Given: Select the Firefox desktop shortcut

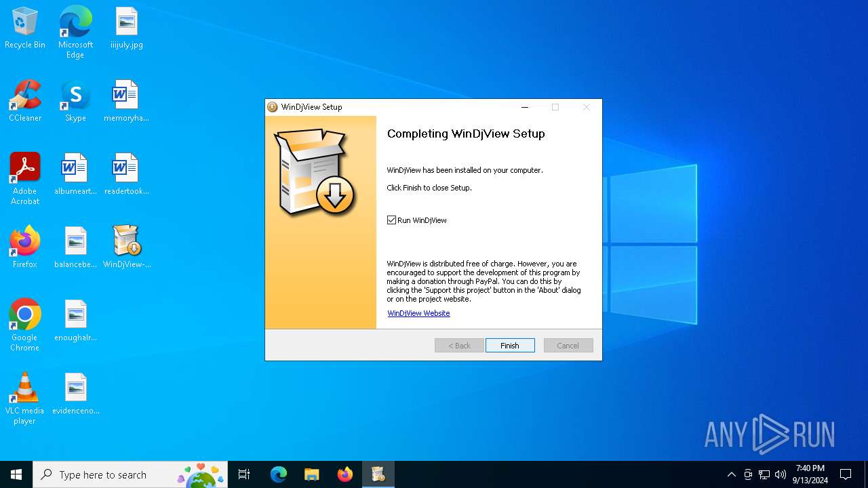Looking at the screenshot, I should click(x=25, y=248).
